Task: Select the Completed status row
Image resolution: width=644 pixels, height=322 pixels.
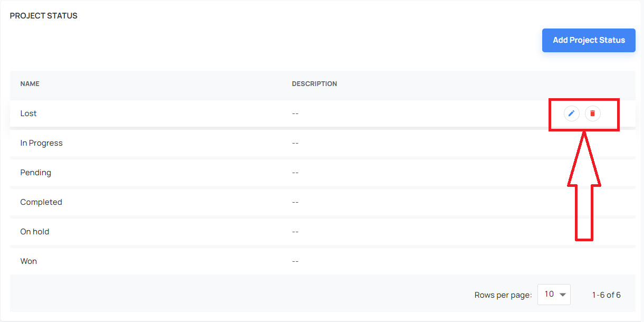Action: [322, 202]
